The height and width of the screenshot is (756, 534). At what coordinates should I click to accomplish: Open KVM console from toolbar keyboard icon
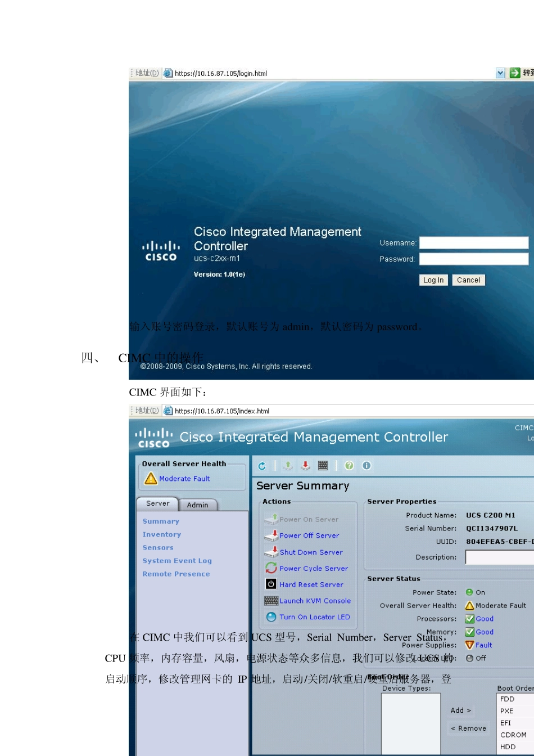323,466
